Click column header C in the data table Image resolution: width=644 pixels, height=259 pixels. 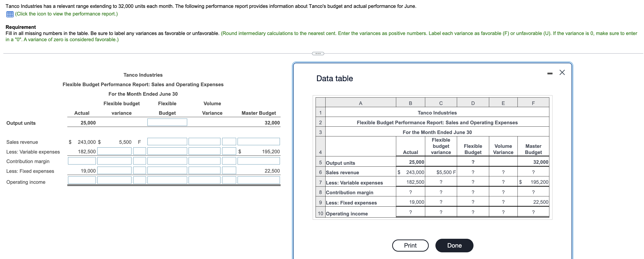(441, 103)
